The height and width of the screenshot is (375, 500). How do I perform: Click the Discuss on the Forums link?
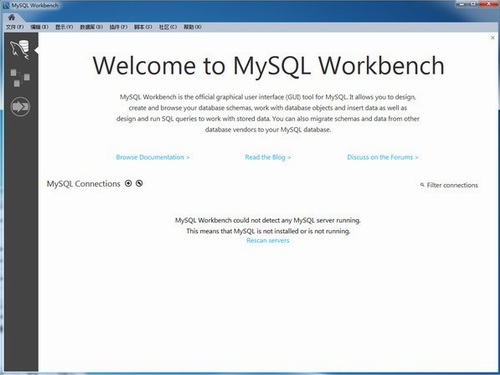[383, 157]
